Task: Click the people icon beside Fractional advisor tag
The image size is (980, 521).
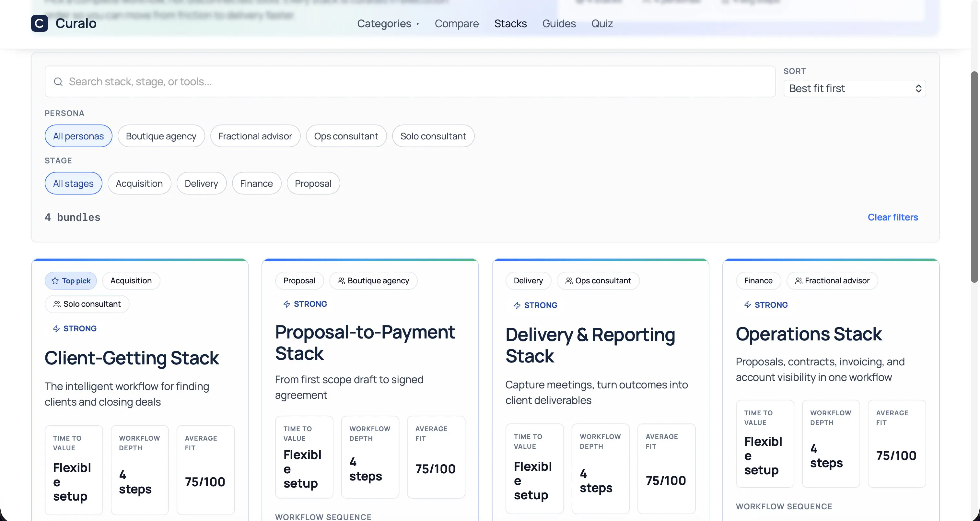Action: (799, 281)
